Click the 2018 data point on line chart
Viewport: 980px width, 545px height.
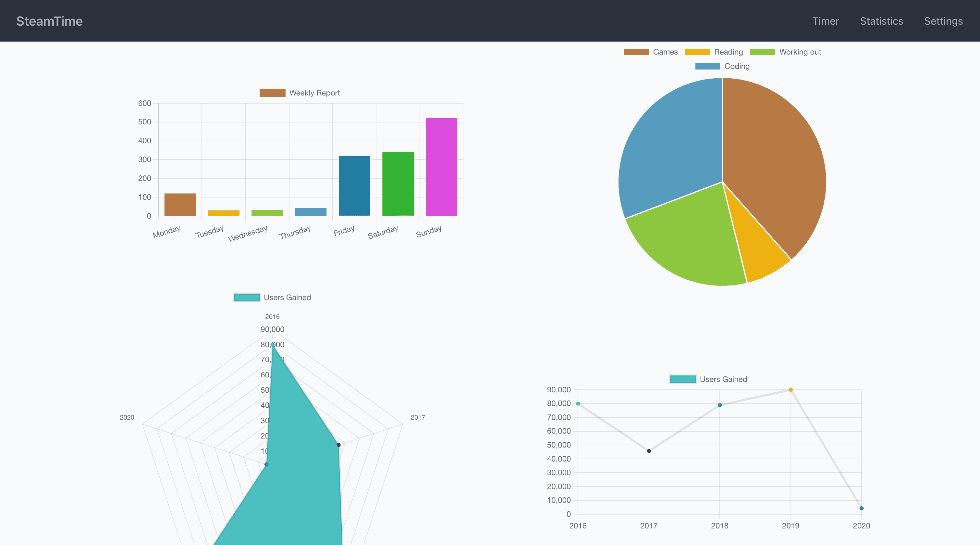(x=720, y=405)
